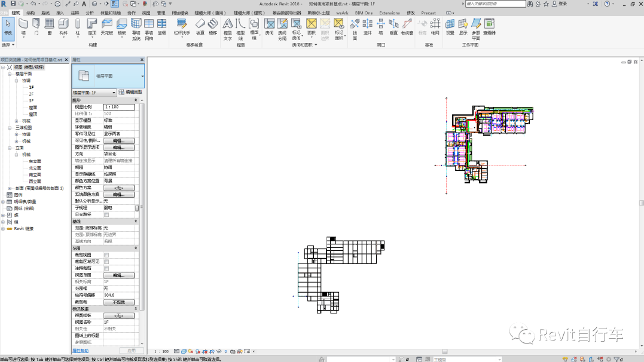
Task: Expand the 剖面 sections tree node
Action: coord(10,188)
